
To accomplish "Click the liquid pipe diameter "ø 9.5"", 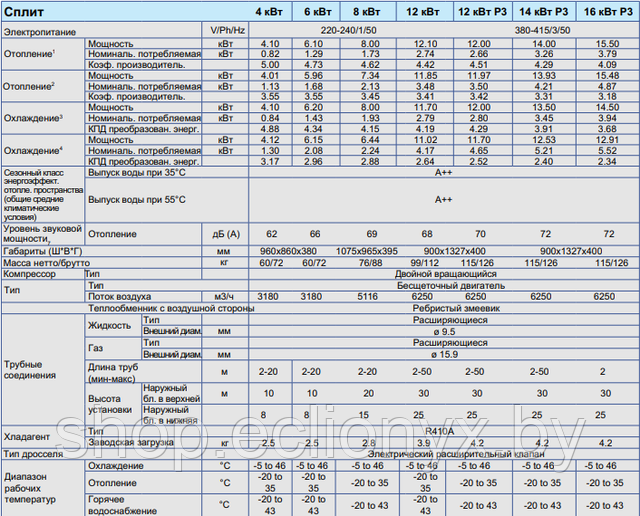I will pyautogui.click(x=445, y=332).
